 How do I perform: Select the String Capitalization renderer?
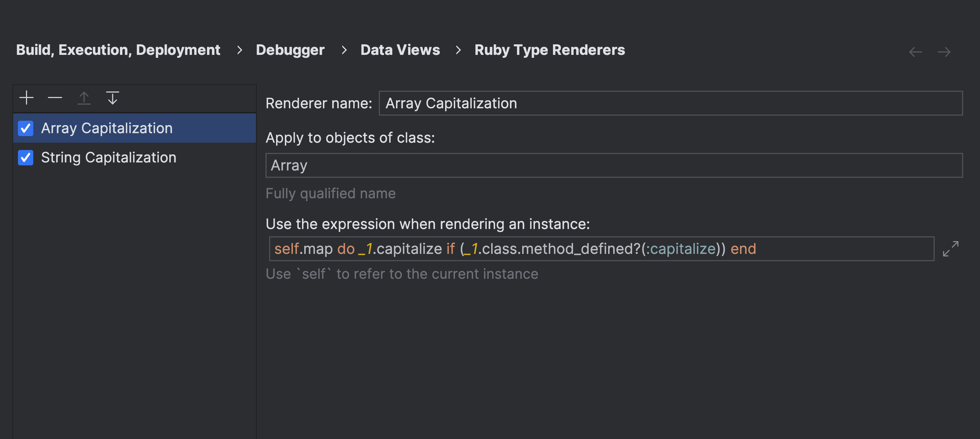(109, 158)
